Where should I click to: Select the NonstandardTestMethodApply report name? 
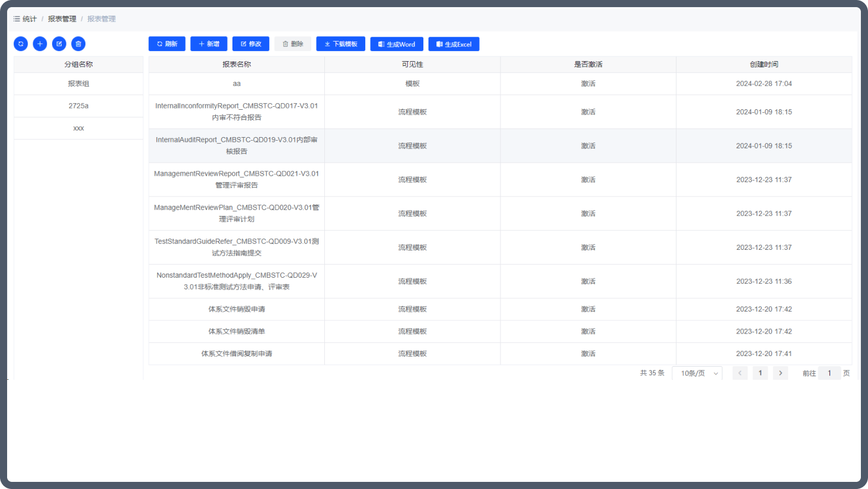coord(237,281)
